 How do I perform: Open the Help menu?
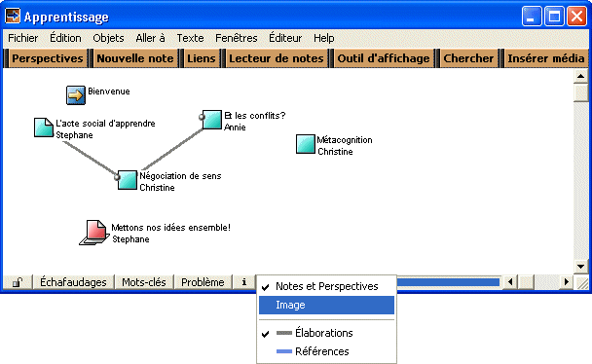(324, 38)
